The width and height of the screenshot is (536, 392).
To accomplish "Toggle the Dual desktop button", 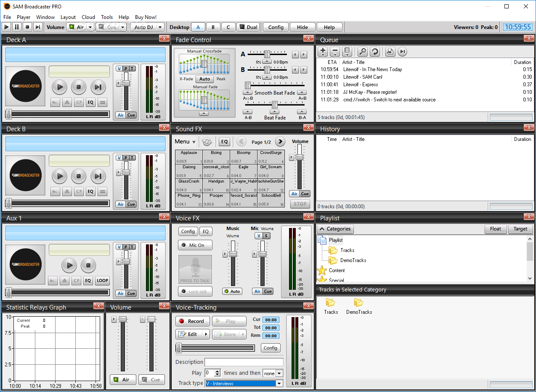I will (x=248, y=27).
